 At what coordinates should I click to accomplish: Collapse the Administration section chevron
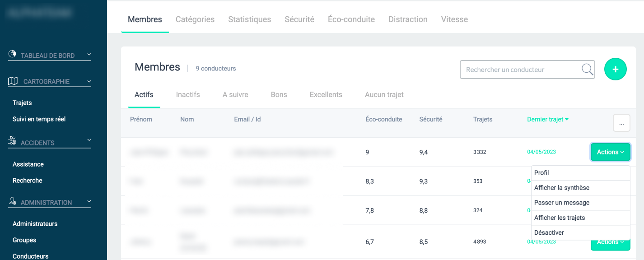[89, 201]
